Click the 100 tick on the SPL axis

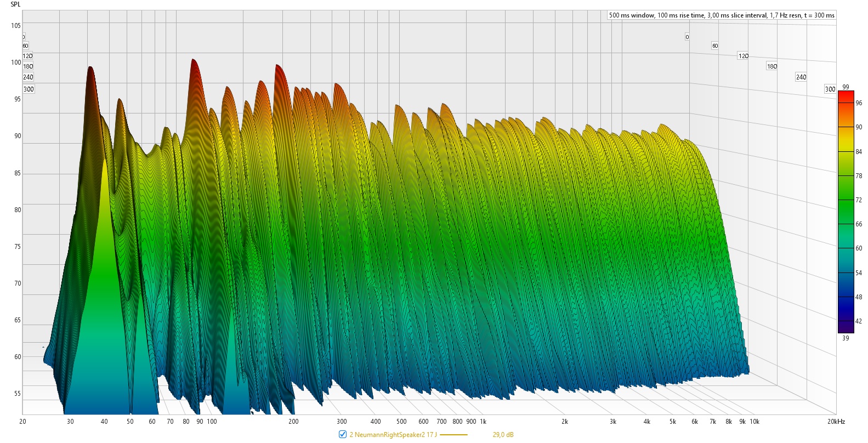16,62
